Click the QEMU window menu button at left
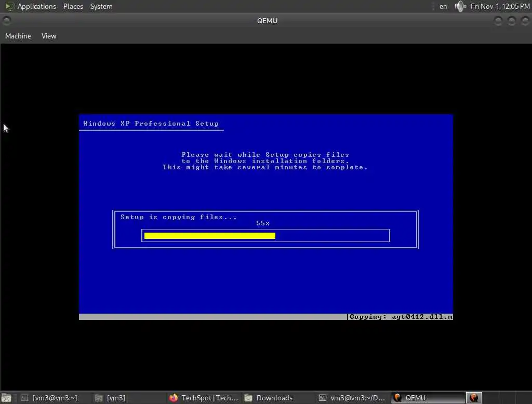This screenshot has height=404, width=532. (6, 21)
